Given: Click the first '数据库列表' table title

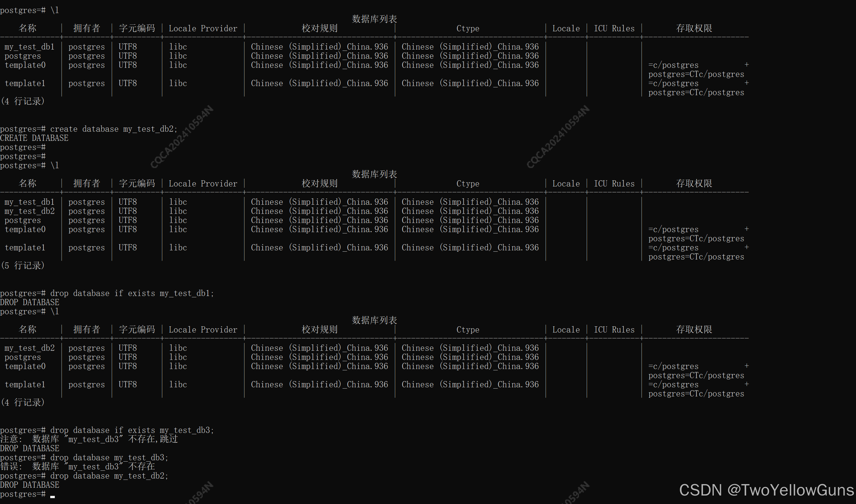Looking at the screenshot, I should [374, 19].
